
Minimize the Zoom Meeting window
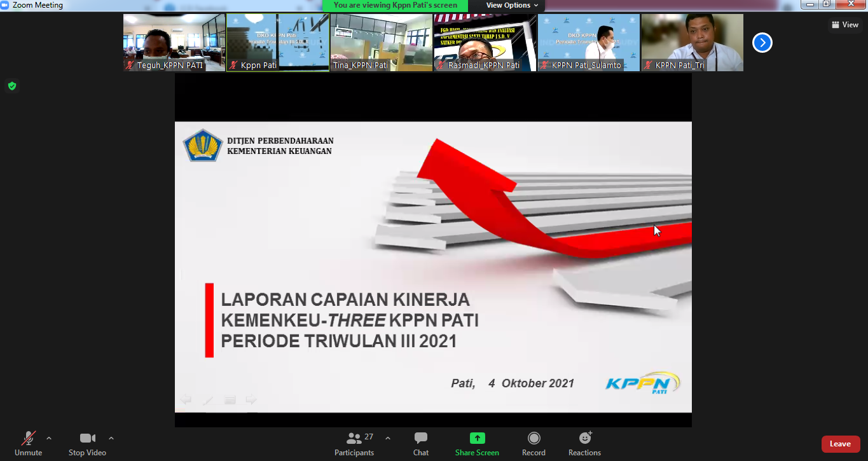810,4
